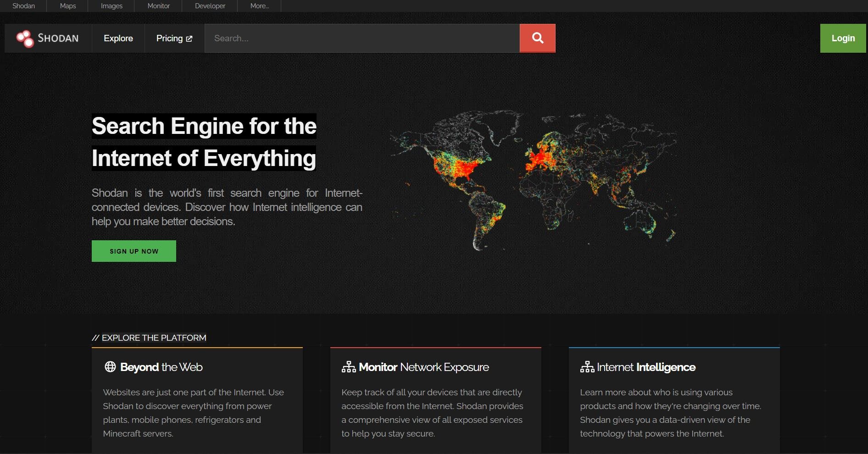Image resolution: width=868 pixels, height=454 pixels.
Task: Click the Websites are just one part description
Action: pyautogui.click(x=194, y=413)
